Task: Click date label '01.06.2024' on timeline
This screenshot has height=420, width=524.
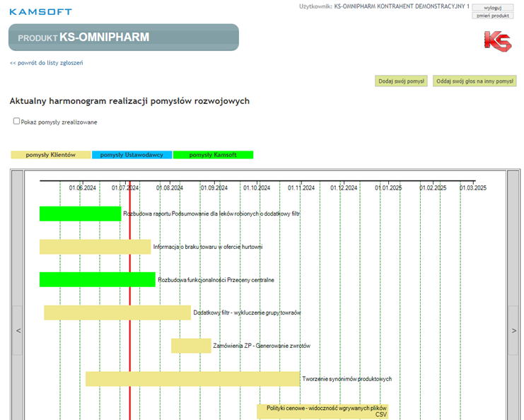Action: click(x=83, y=188)
